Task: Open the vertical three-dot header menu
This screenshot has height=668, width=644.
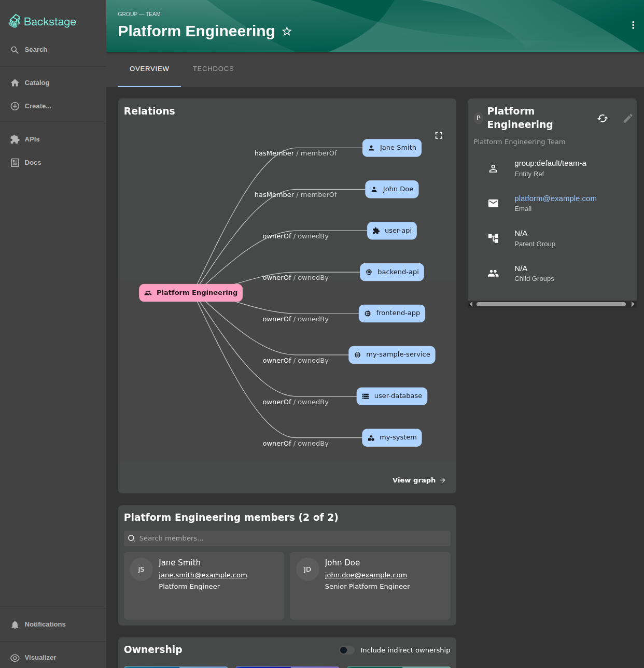Action: click(x=633, y=25)
